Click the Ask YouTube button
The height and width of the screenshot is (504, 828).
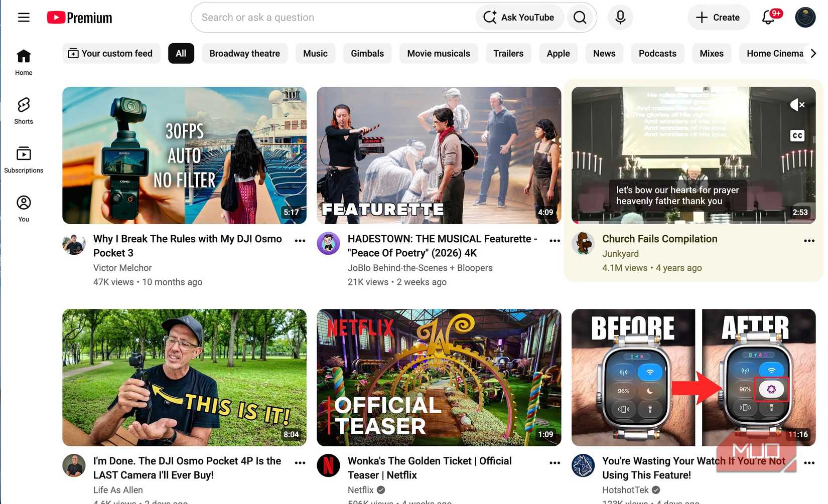pyautogui.click(x=519, y=18)
